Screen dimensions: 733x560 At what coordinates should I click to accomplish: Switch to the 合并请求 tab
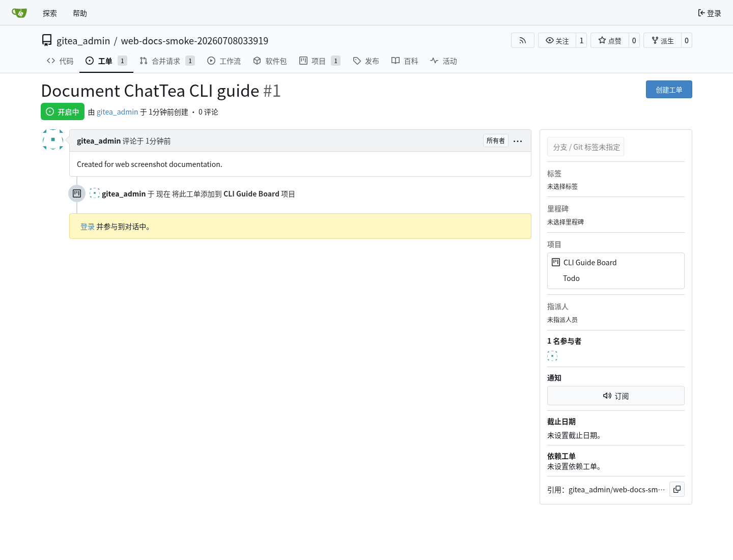click(167, 61)
